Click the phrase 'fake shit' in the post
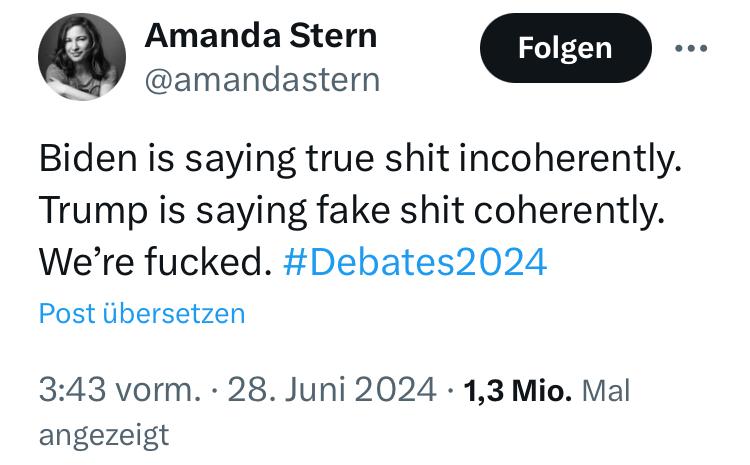This screenshot has width=750, height=465. click(390, 210)
